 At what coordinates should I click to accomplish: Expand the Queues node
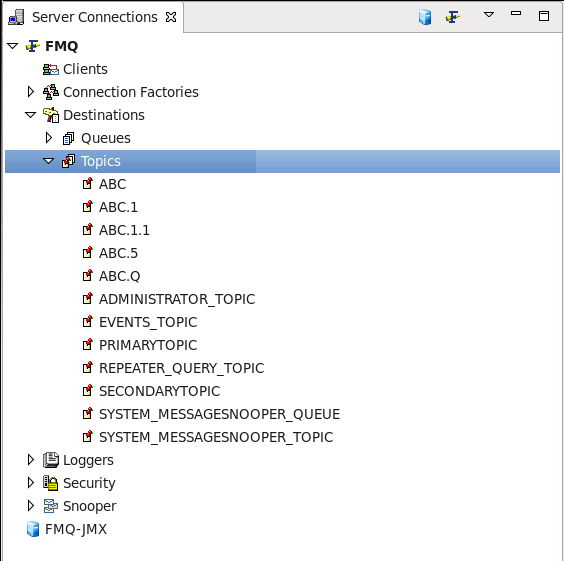[49, 138]
